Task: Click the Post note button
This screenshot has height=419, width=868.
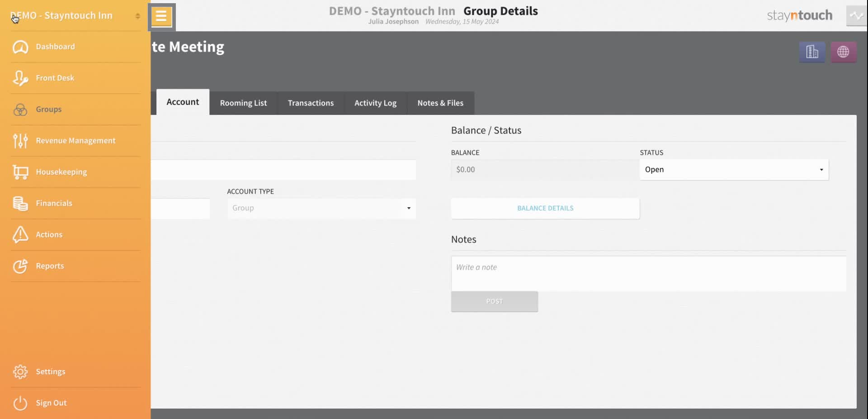Action: (x=495, y=301)
